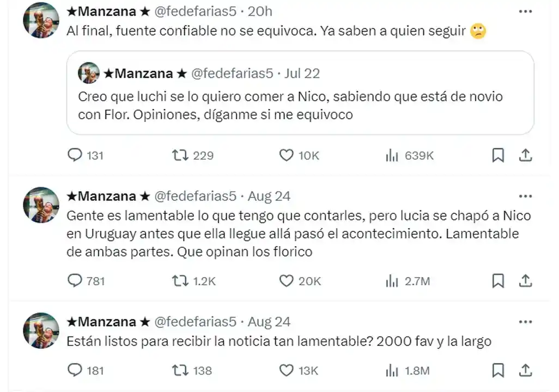559x392 pixels.
Task: Open replies on tweet with 781 comments
Action: [x=75, y=281]
